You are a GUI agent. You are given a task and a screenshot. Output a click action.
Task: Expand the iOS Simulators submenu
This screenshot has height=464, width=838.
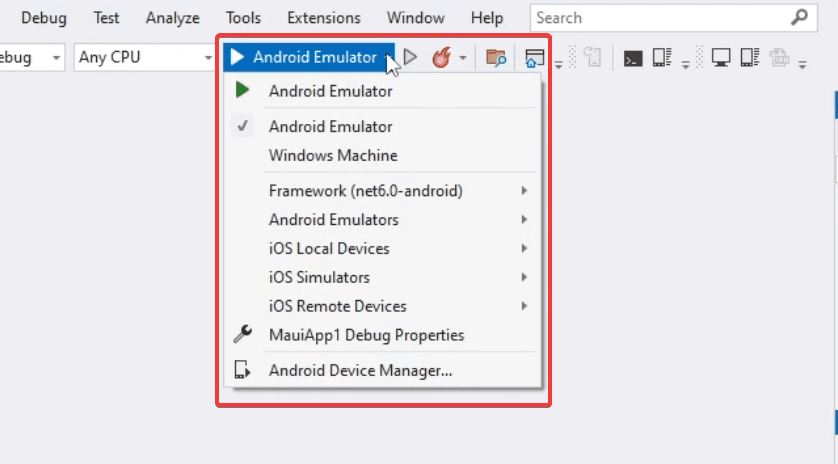(x=382, y=277)
